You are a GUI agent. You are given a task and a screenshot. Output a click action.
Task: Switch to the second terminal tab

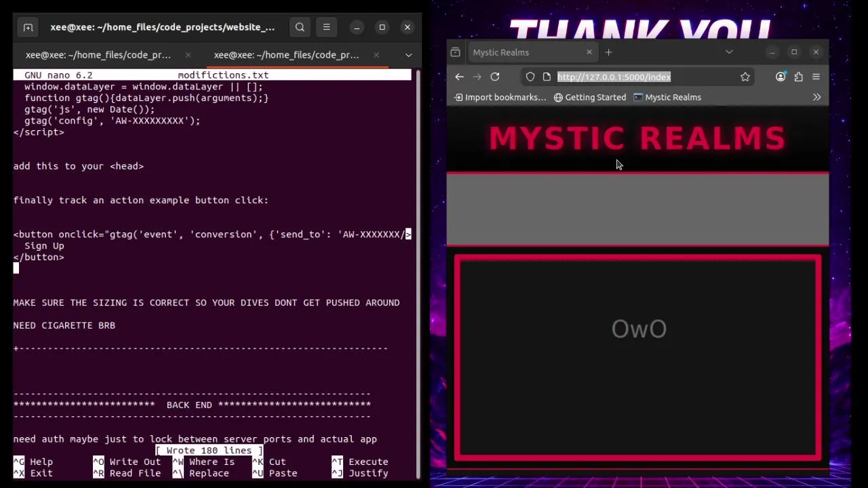pos(286,55)
